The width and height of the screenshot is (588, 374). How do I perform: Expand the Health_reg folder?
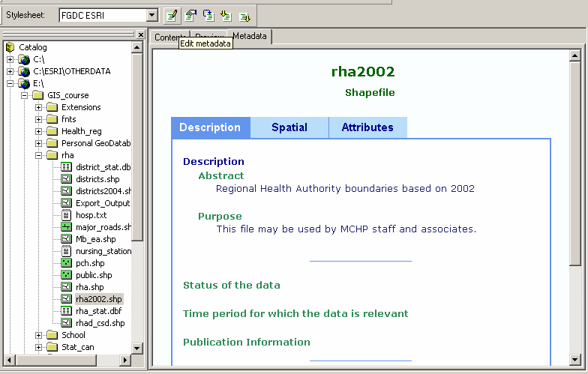pos(39,131)
